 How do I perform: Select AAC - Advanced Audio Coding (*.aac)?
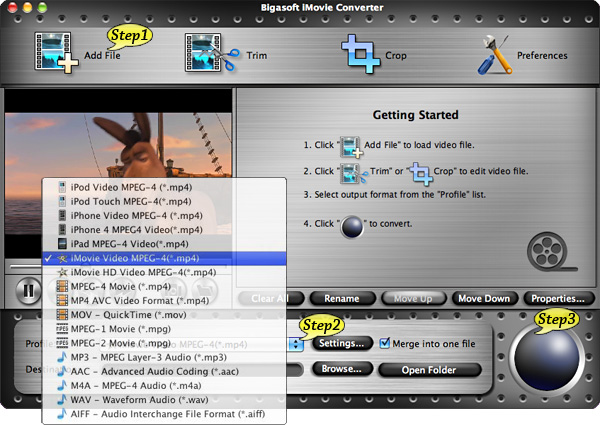click(x=164, y=371)
